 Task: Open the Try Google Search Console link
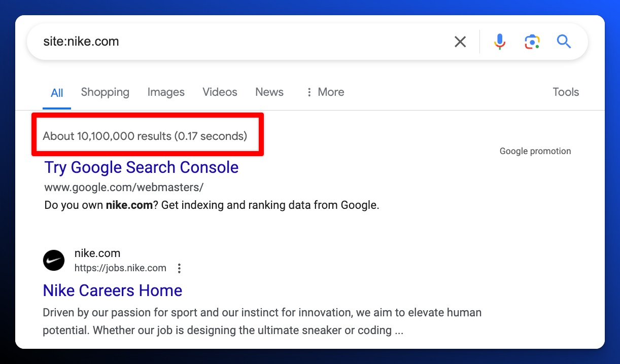tap(141, 167)
